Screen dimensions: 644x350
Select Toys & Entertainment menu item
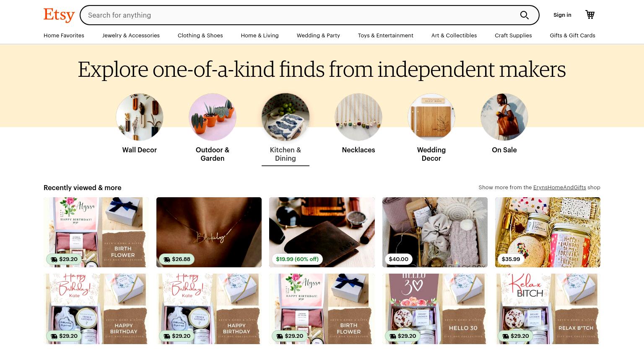click(x=386, y=36)
